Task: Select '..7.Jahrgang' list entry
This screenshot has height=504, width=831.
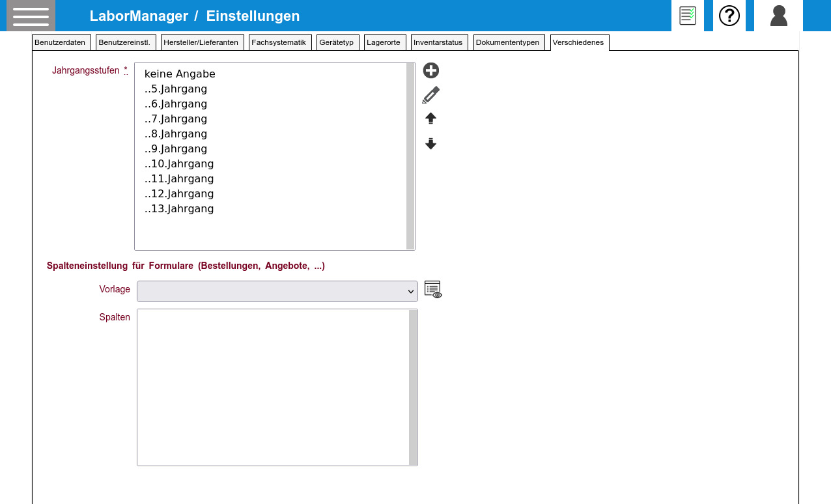Action: [x=270, y=119]
